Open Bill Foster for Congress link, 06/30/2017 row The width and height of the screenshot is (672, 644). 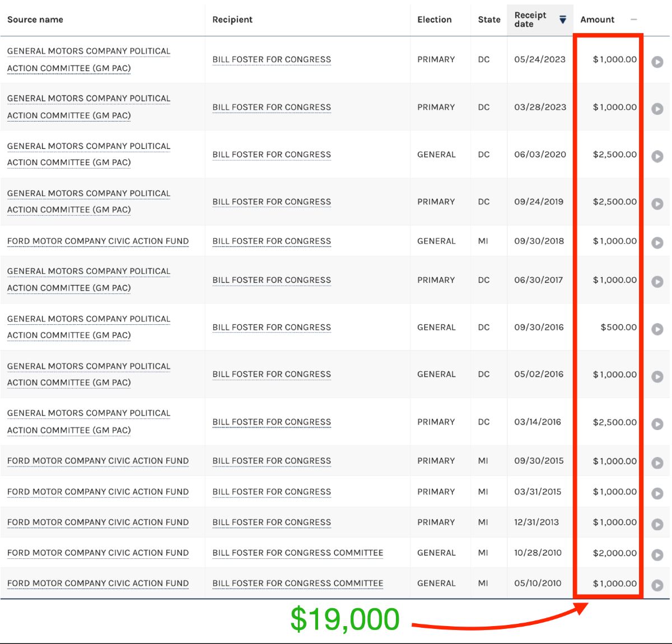tap(272, 280)
